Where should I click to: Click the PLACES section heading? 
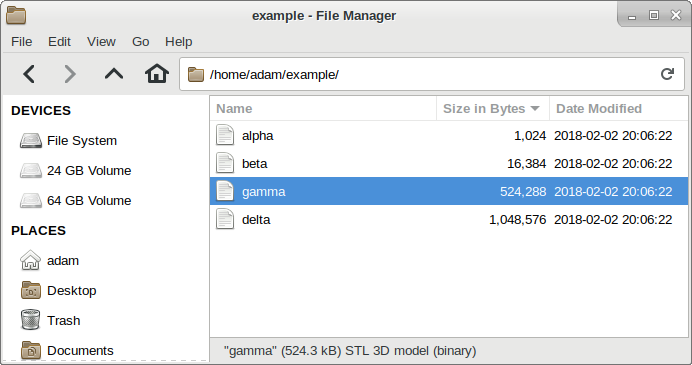38,230
